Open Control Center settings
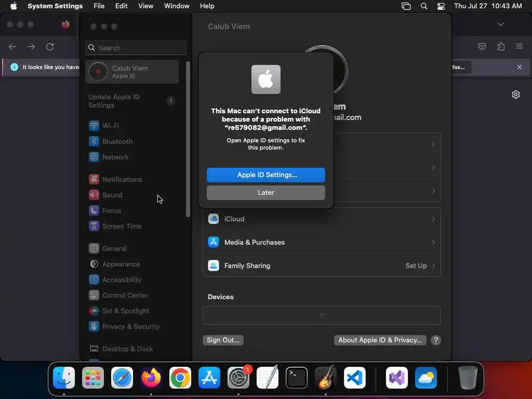Screen dimensions: 532x399 tap(125, 296)
